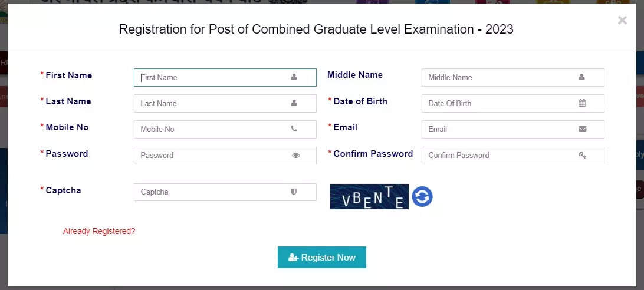Toggle password visibility eye icon

coord(295,155)
